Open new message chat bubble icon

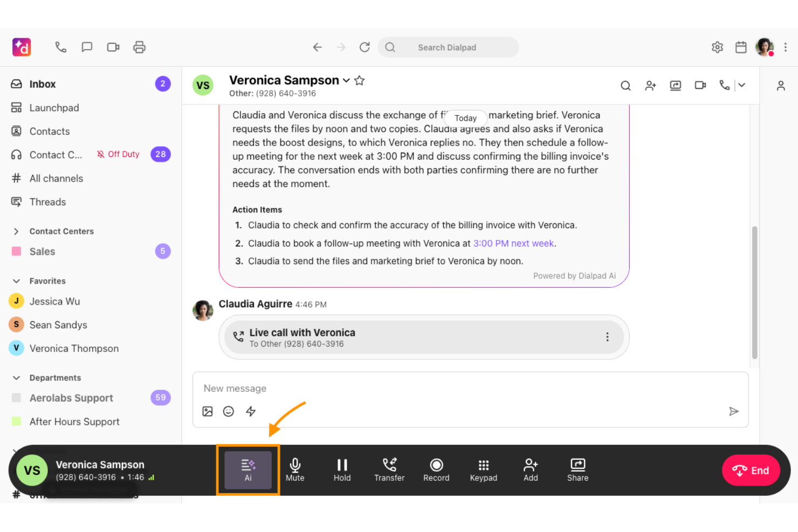tap(87, 47)
